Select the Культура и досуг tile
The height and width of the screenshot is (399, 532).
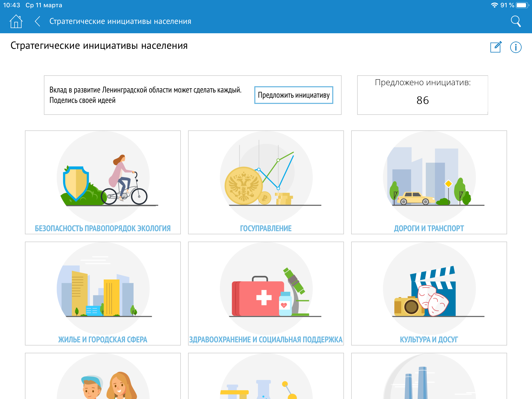[429, 339]
